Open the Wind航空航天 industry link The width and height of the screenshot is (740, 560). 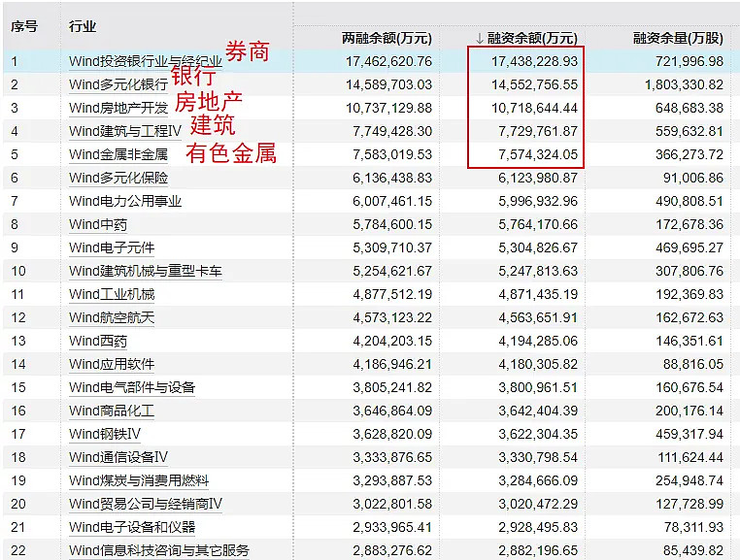click(x=112, y=317)
